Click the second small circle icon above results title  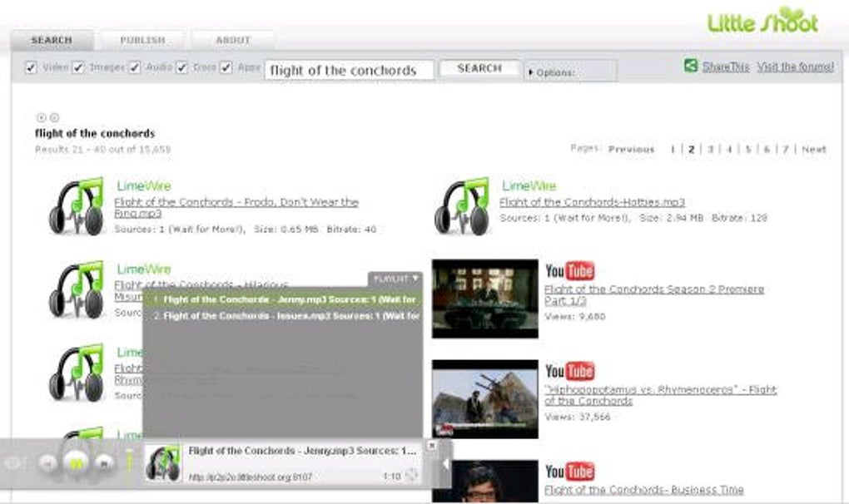click(x=54, y=117)
